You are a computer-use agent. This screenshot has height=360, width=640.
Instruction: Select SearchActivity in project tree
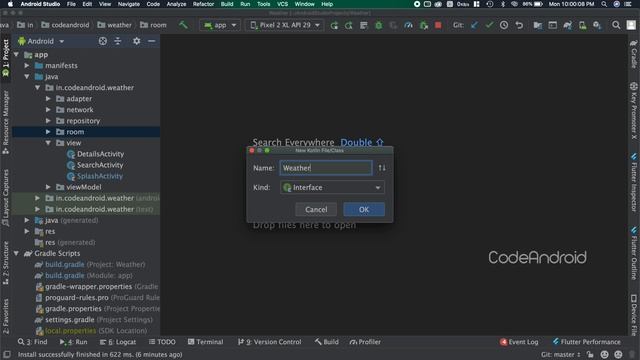(x=100, y=165)
